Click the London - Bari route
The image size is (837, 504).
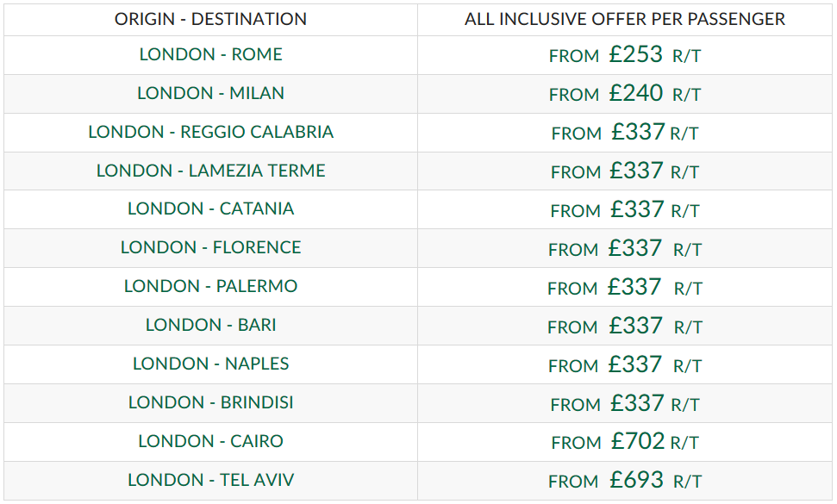pos(210,325)
